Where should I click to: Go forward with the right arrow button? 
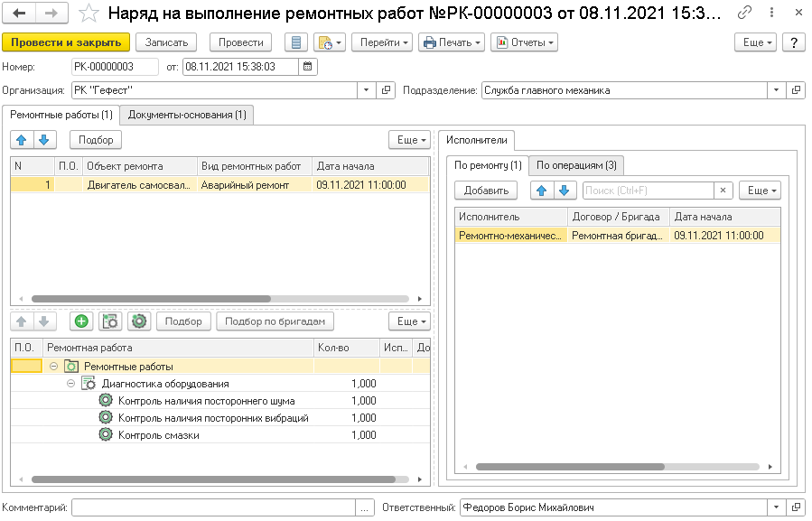tap(51, 13)
